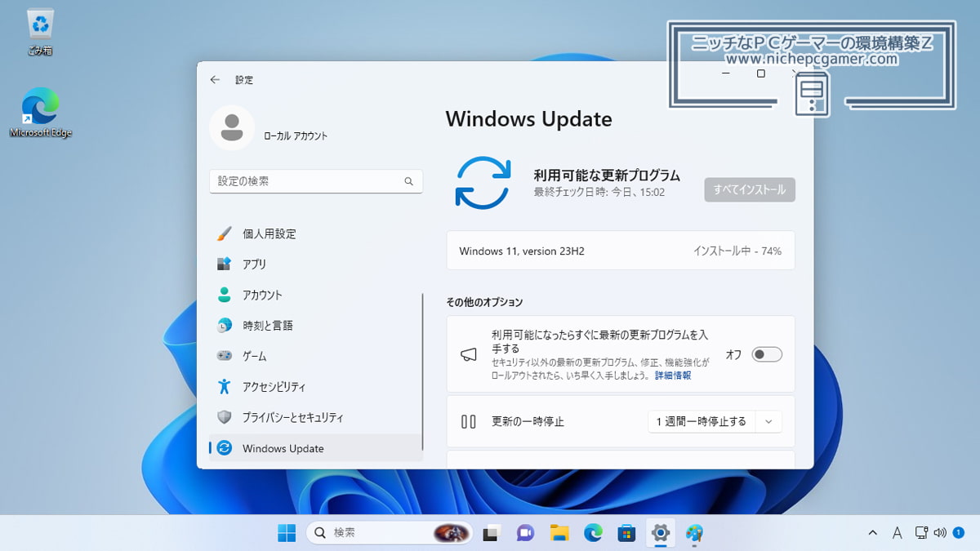This screenshot has width=980, height=551.
Task: Open Microsoft Store from the taskbar
Action: pos(626,533)
